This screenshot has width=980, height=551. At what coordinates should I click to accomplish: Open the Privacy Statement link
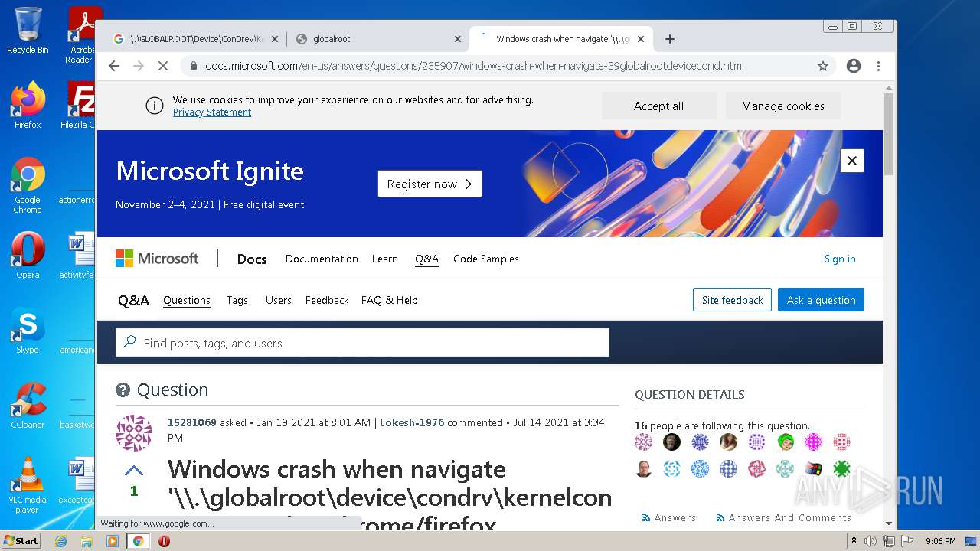coord(212,112)
